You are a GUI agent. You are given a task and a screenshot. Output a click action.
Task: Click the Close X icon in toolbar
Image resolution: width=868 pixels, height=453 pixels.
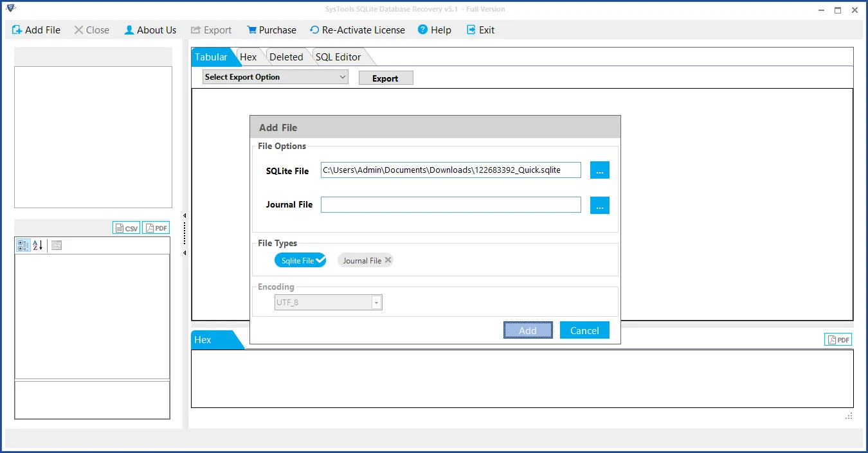pyautogui.click(x=78, y=30)
